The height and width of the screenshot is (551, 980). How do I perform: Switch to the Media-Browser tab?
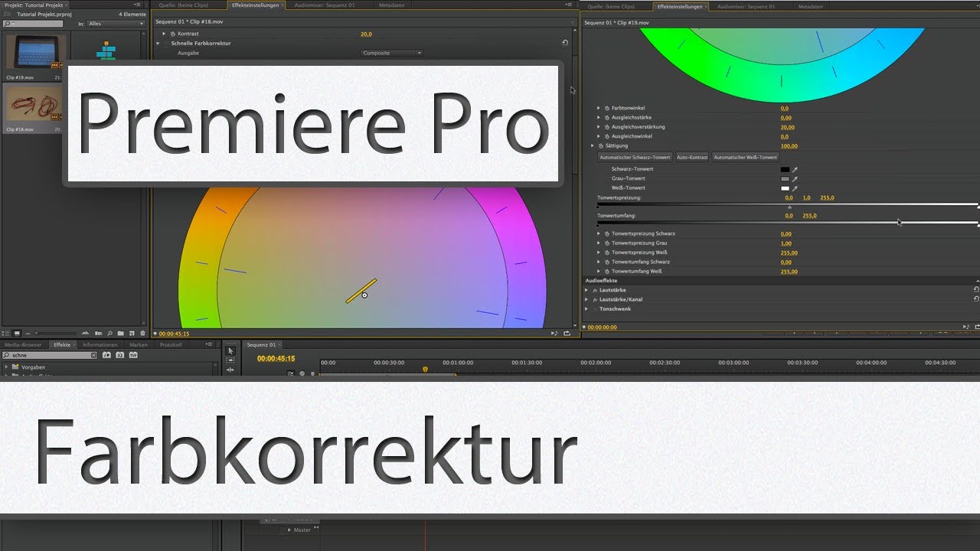coord(23,345)
